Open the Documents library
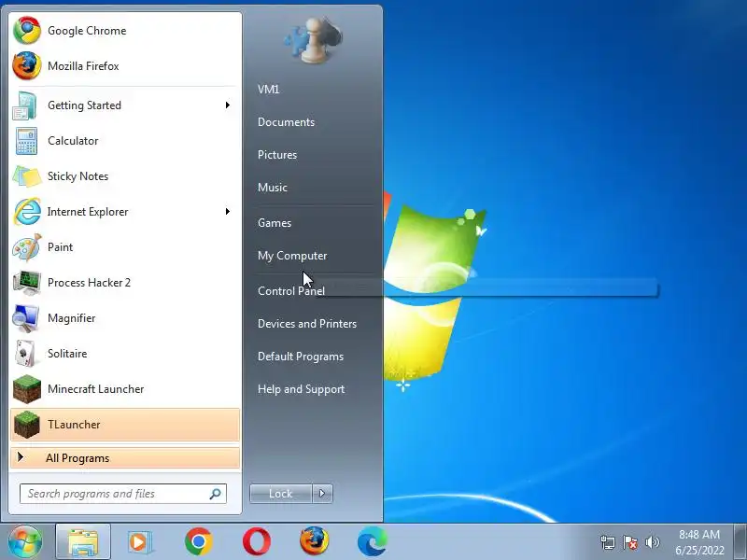Image resolution: width=747 pixels, height=560 pixels. (x=287, y=122)
